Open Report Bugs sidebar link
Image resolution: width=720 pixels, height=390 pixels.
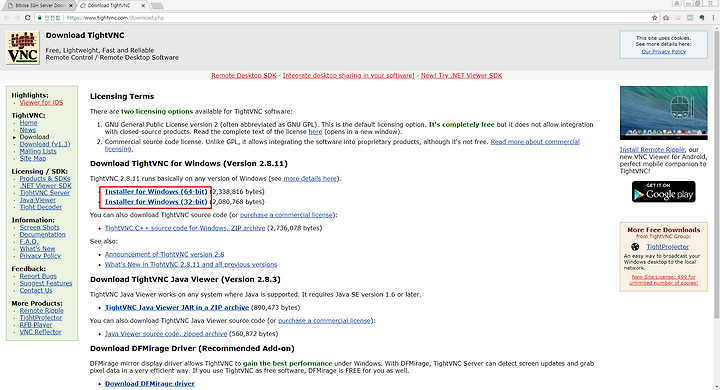[38, 276]
